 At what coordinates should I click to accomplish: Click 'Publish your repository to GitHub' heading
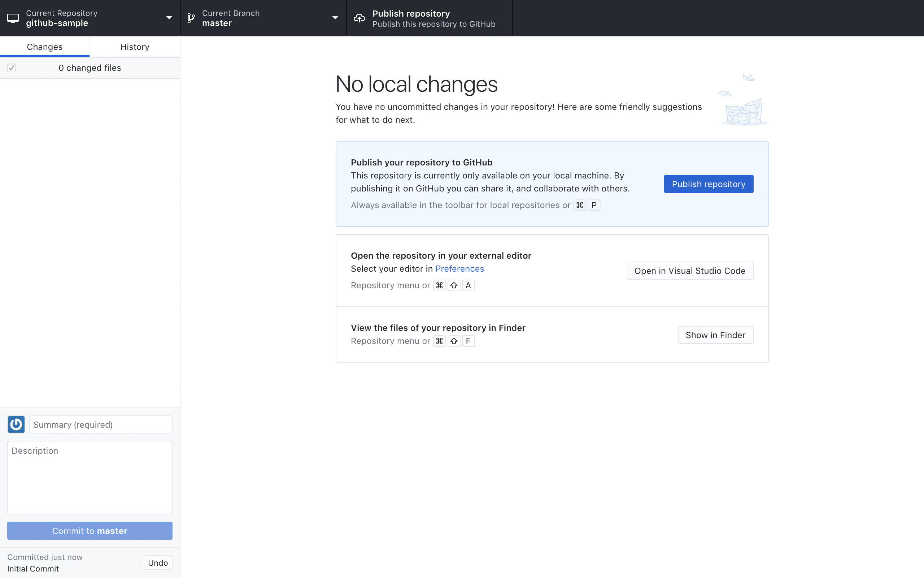pos(422,163)
